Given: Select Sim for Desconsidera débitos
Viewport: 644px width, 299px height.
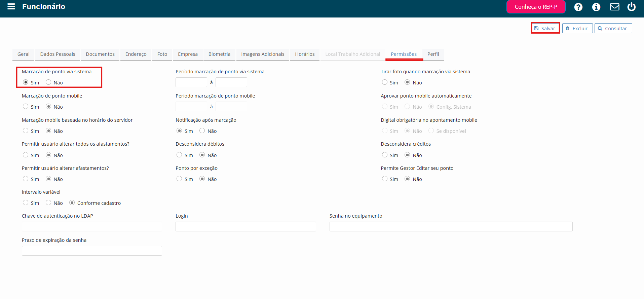Looking at the screenshot, I should [x=179, y=155].
